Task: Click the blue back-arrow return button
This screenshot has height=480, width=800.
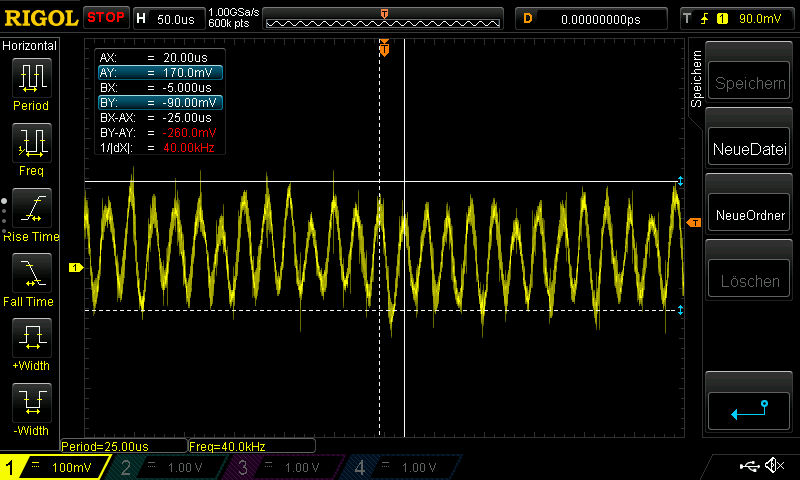Action: click(749, 411)
